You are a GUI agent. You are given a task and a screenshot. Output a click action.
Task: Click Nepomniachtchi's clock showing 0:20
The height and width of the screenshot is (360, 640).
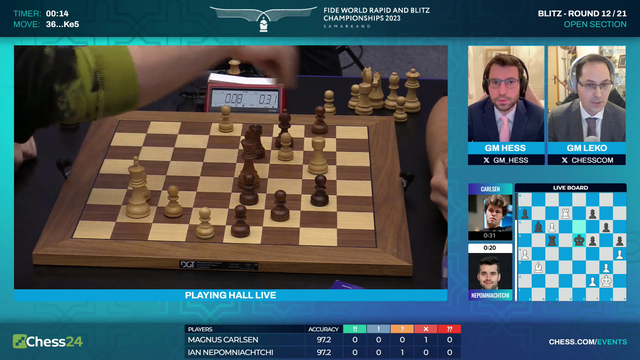[490, 248]
